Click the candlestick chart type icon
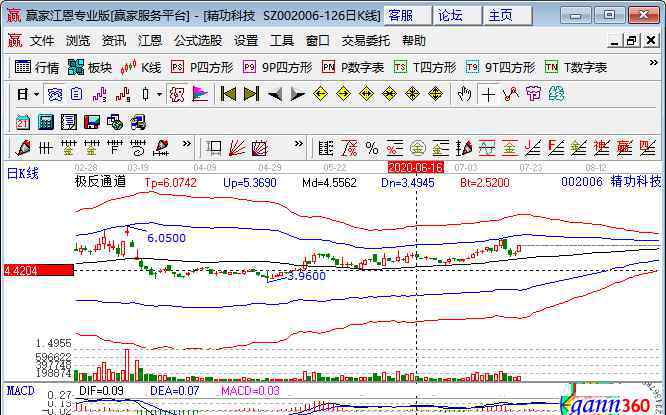666x415 pixels. (146, 94)
